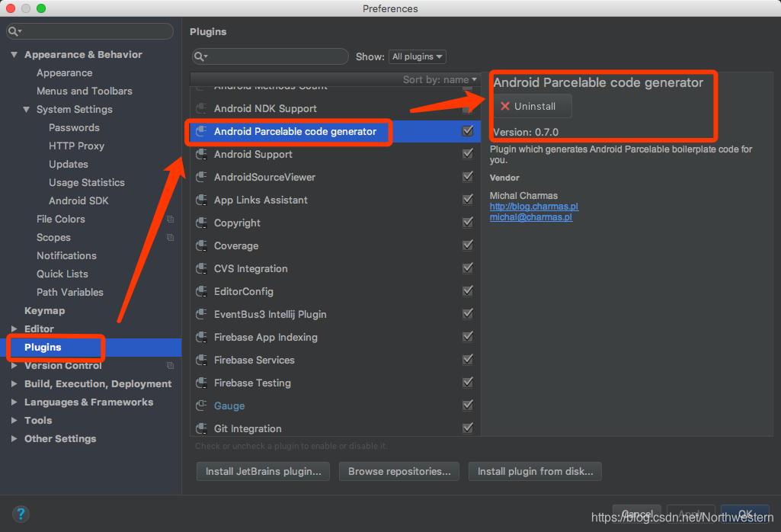
Task: Disable the Copyright plugin checkbox
Action: tap(468, 223)
